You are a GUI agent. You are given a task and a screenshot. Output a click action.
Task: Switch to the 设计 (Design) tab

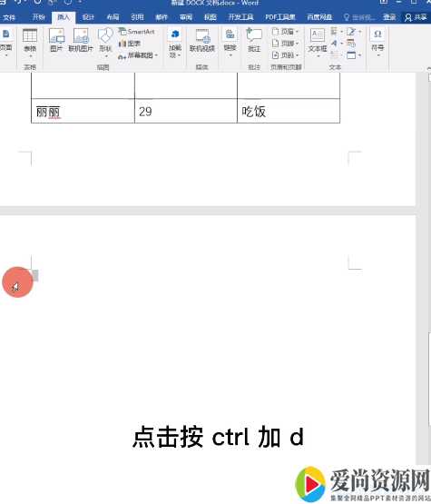point(88,17)
